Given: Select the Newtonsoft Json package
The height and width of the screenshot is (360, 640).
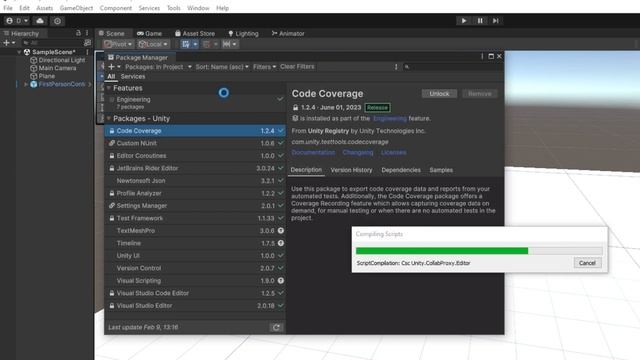Looking at the screenshot, I should point(195,181).
